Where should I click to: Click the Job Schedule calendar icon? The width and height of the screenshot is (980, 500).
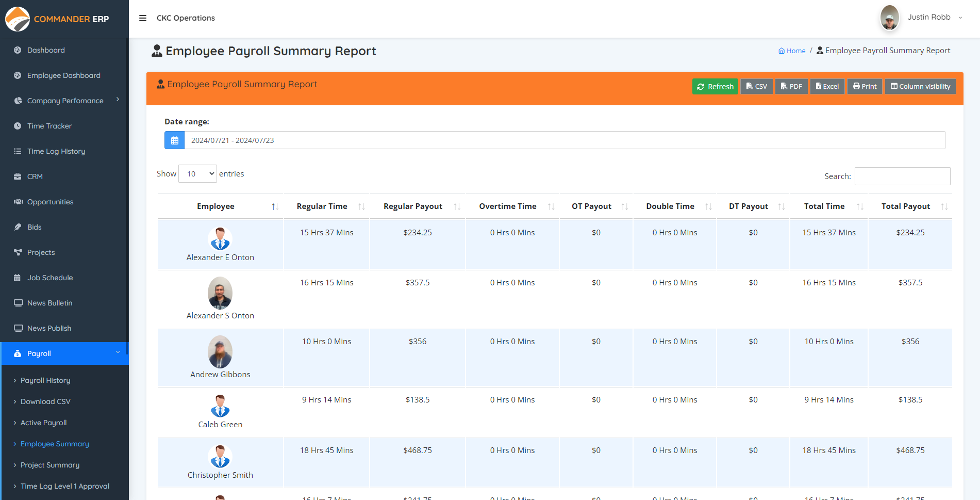tap(18, 278)
